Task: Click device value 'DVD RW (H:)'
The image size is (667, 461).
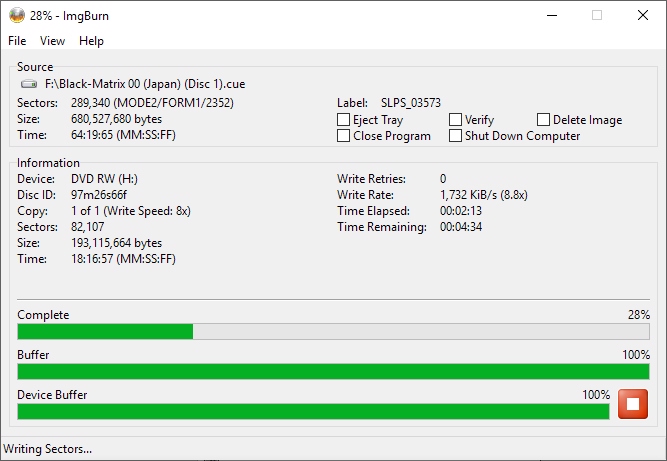Action: click(x=104, y=179)
